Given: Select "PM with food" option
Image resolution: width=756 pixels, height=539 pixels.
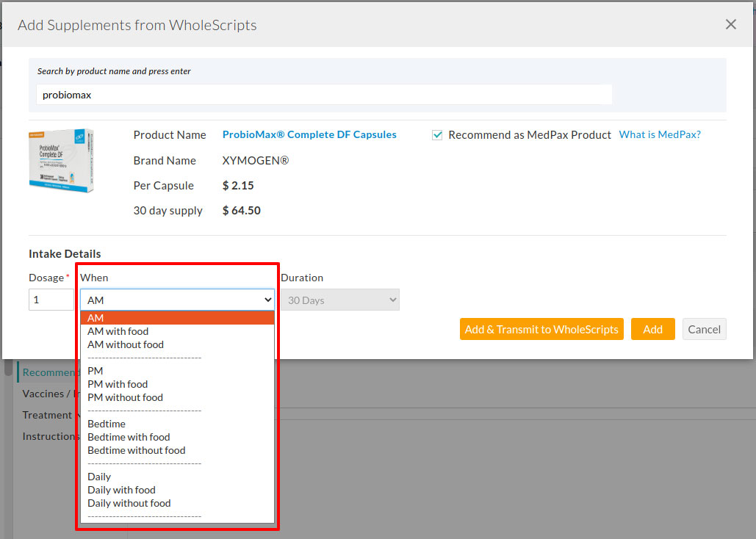Looking at the screenshot, I should pyautogui.click(x=118, y=384).
